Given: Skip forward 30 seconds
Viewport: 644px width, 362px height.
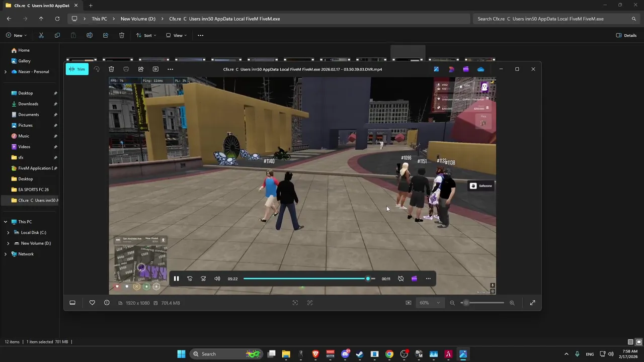Looking at the screenshot, I should [203, 279].
